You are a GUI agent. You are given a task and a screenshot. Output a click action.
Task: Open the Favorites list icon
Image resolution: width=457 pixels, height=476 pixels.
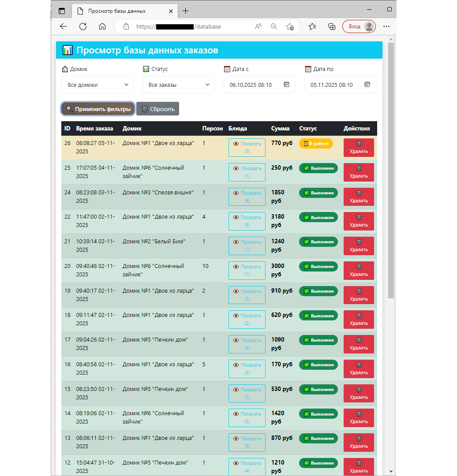point(312,26)
